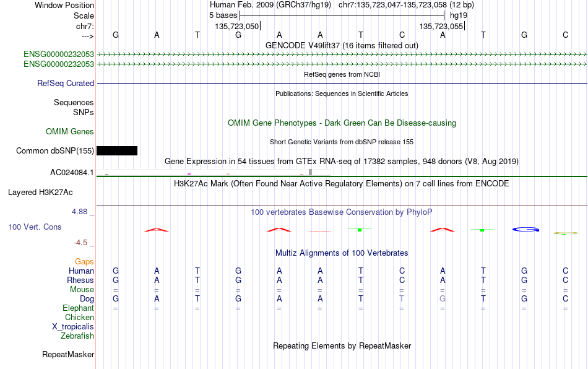Click the black Common dbSNP(155) variant block
Viewport: 588px width, 369px height.
click(117, 150)
